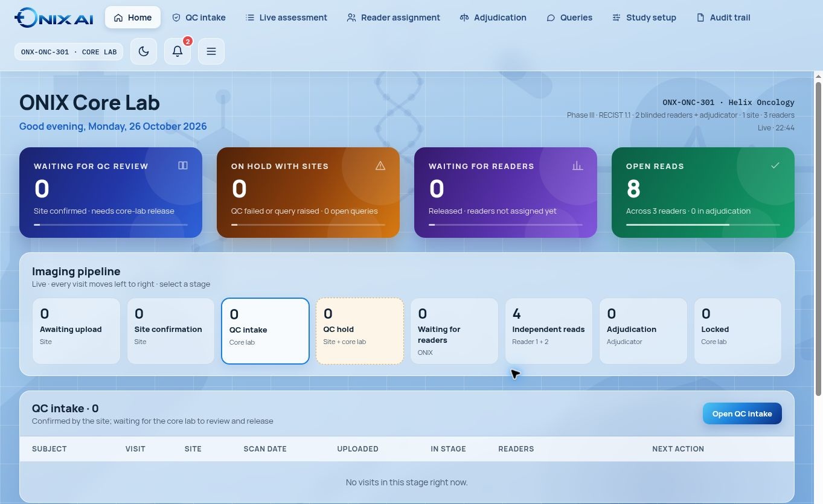Open the Waiting for Readers card

[505, 193]
